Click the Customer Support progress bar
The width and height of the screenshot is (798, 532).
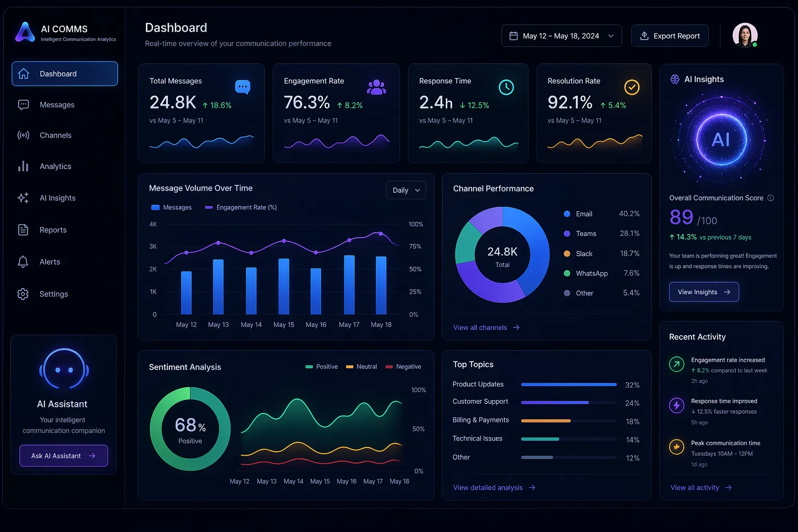point(569,403)
